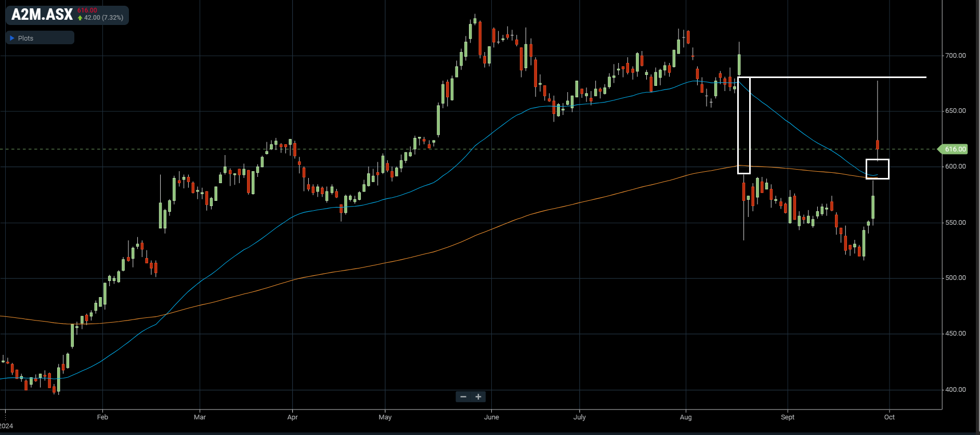Click the Mar date axis label
980x435 pixels.
(200, 417)
